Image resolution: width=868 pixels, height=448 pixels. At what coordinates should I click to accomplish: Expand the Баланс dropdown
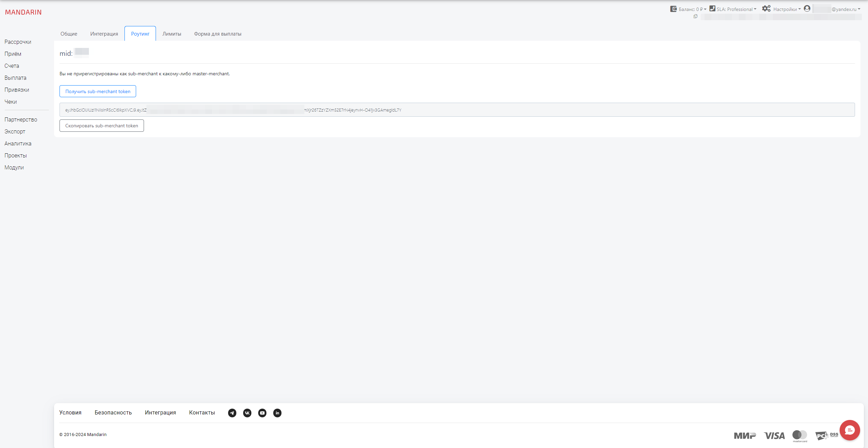coord(692,9)
